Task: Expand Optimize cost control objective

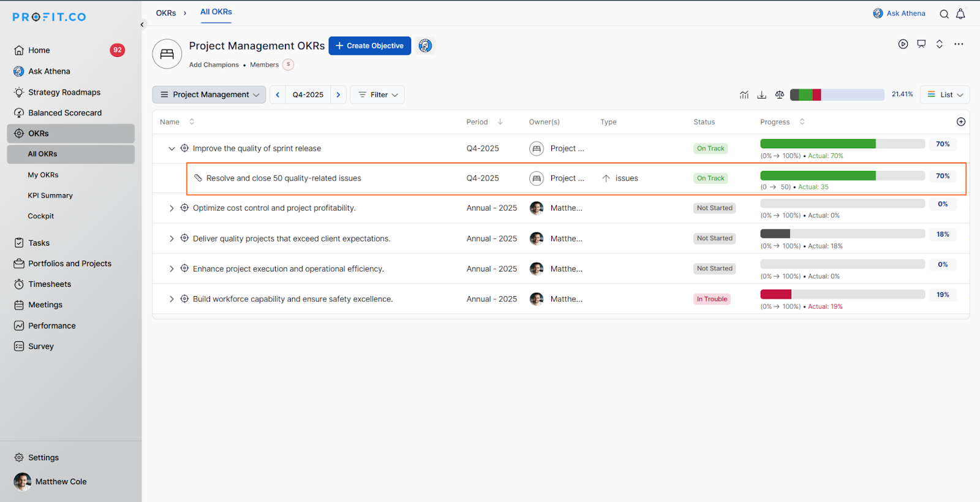Action: (x=171, y=208)
